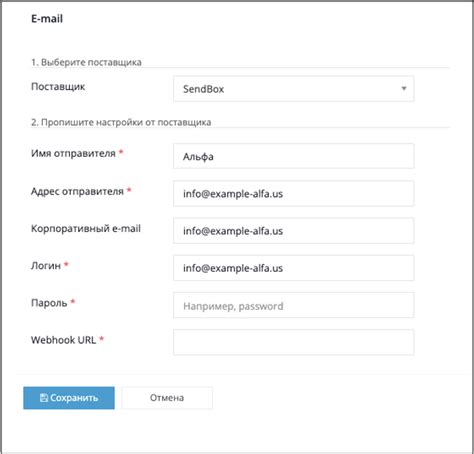Viewport: 474px width, 454px height.
Task: Click the Адрес отправителя label
Action: pyautogui.click(x=77, y=191)
